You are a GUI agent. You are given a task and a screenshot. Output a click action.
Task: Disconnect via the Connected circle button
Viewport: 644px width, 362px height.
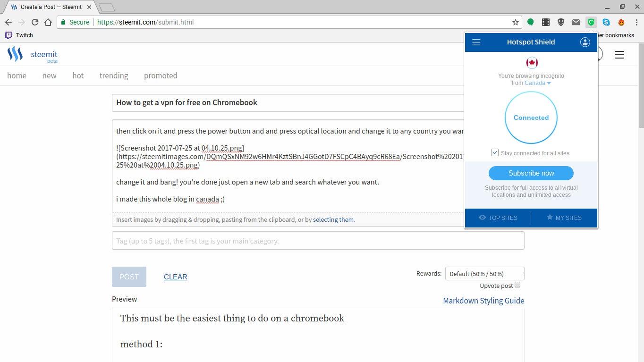531,118
